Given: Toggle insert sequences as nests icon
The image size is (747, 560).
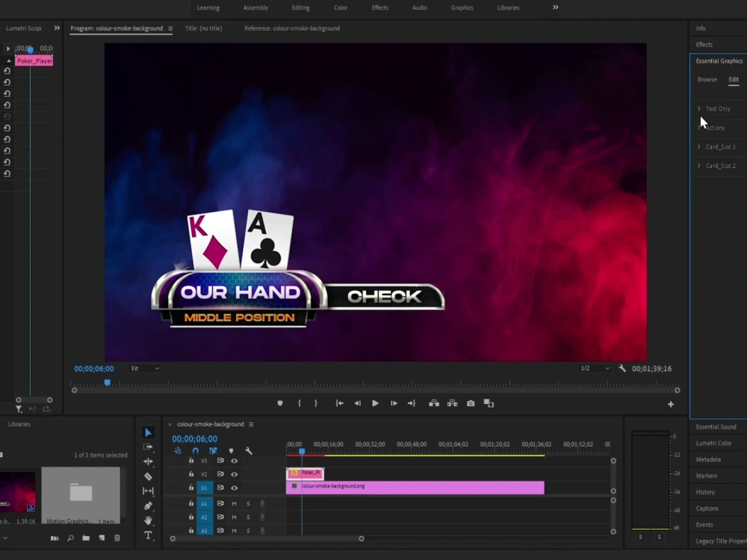Looking at the screenshot, I should pyautogui.click(x=178, y=450).
